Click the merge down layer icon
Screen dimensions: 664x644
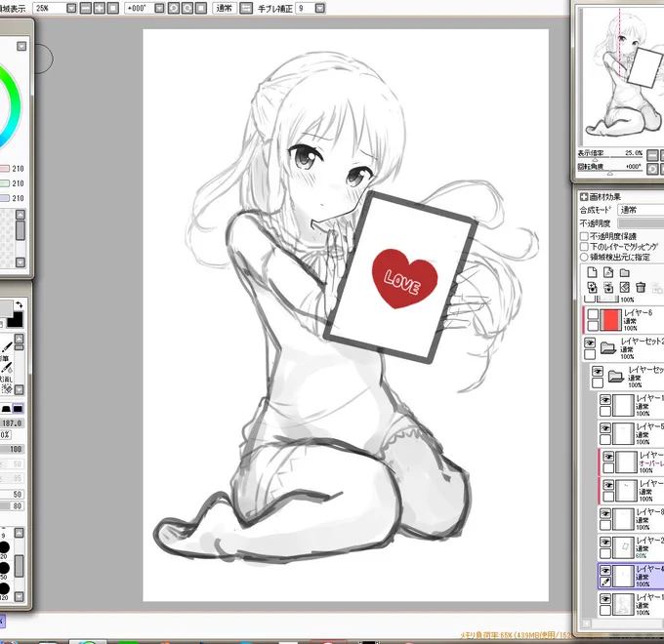(608, 288)
